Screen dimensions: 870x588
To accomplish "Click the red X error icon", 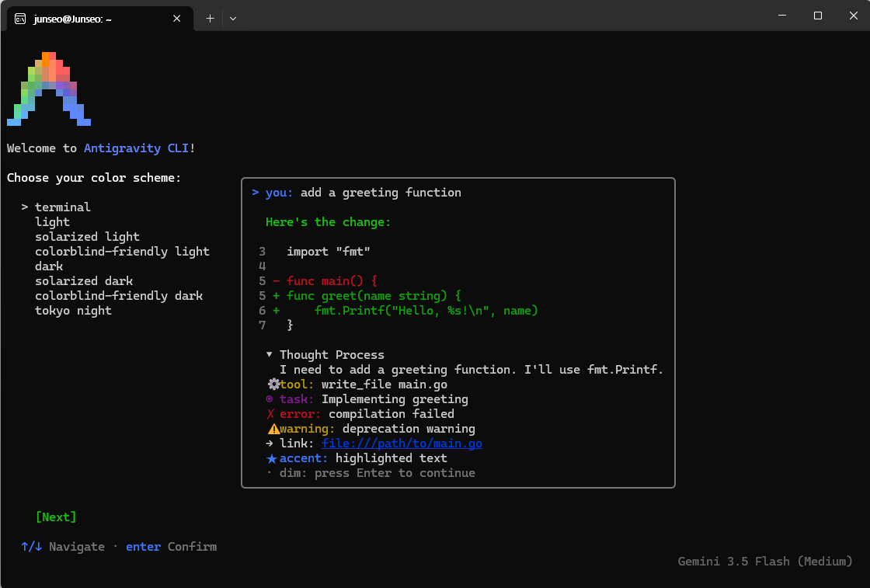I will pos(271,414).
